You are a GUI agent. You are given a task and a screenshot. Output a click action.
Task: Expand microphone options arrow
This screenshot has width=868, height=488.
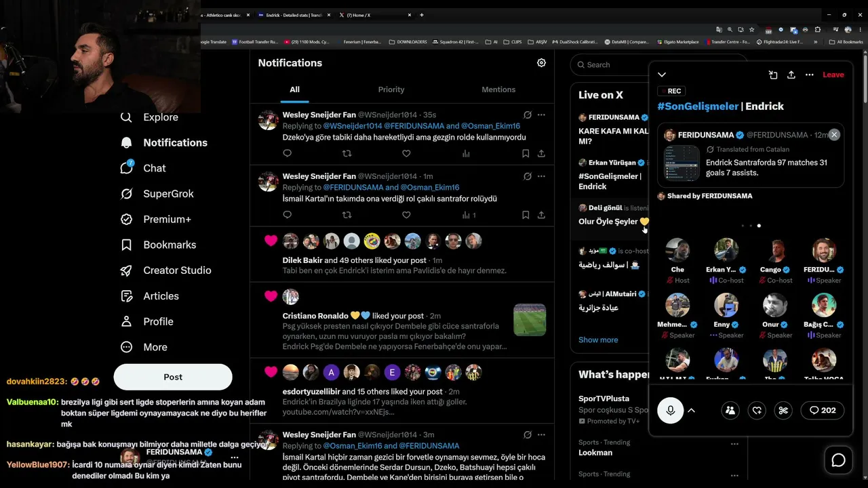click(x=692, y=410)
